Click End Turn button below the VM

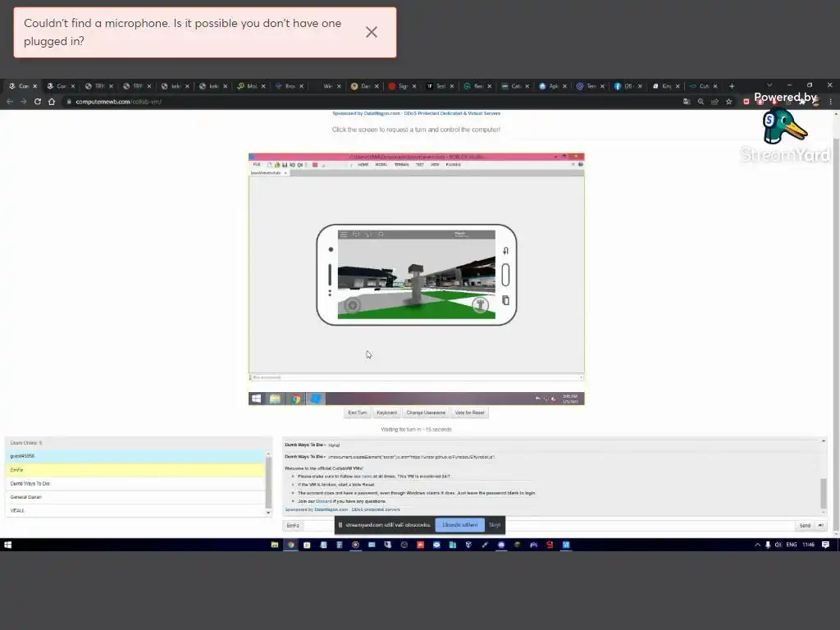tap(358, 413)
